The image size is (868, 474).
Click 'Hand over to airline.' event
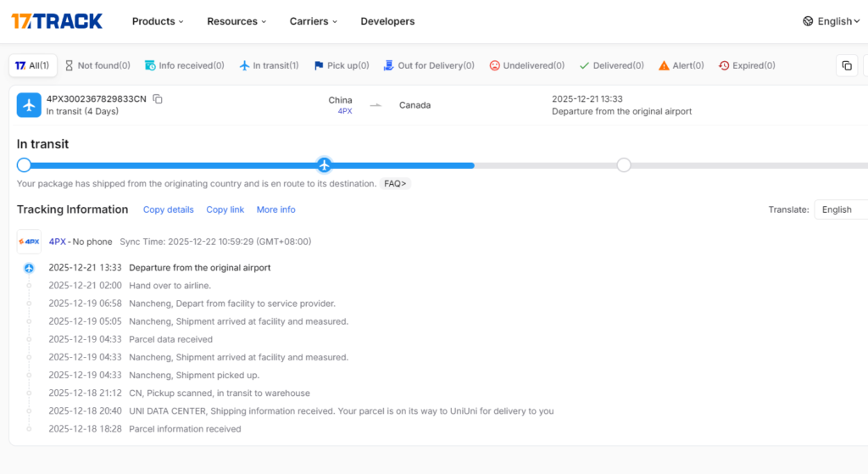pyautogui.click(x=170, y=286)
